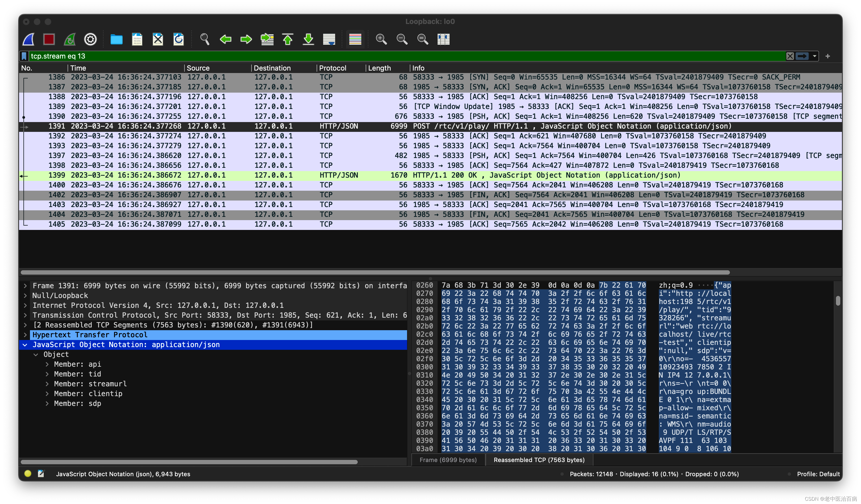
Task: Click the Find packet magnifier icon
Action: click(x=205, y=39)
